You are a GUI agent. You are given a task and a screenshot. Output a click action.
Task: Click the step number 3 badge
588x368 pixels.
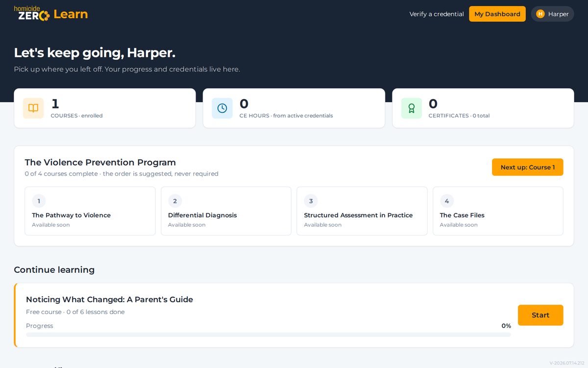311,201
